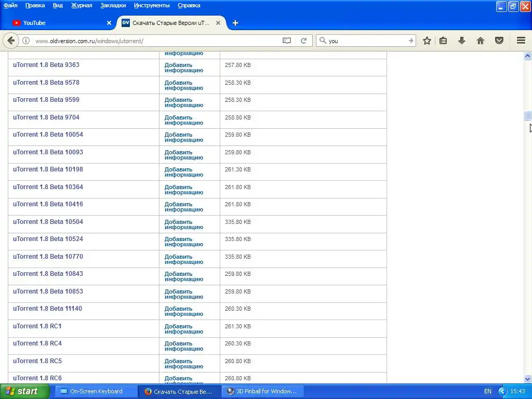Click the EN language indicator
The height and width of the screenshot is (399, 532).
click(487, 392)
